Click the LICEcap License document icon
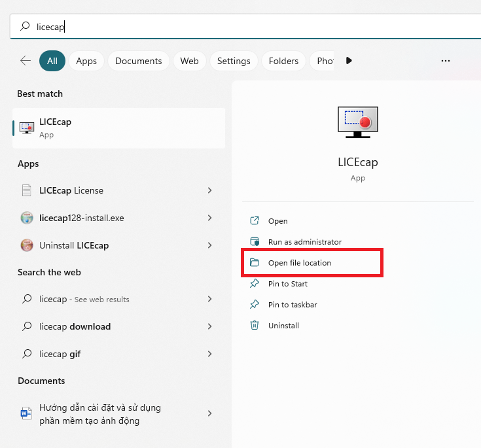The image size is (481, 448). (x=27, y=190)
